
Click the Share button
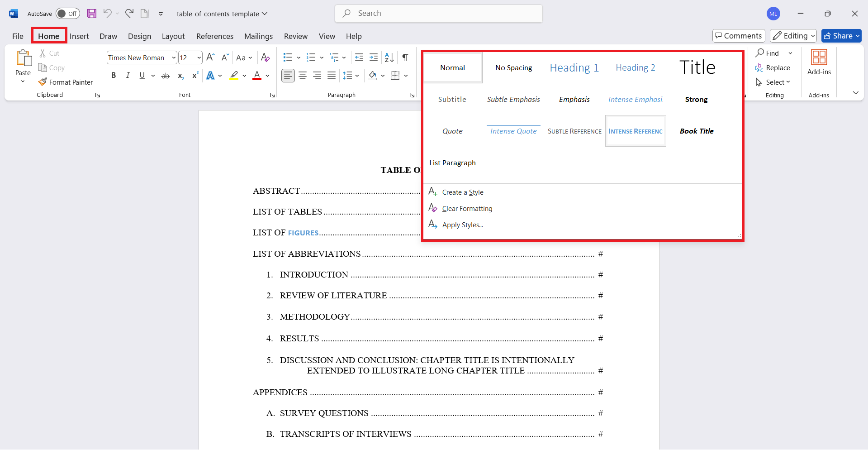841,36
